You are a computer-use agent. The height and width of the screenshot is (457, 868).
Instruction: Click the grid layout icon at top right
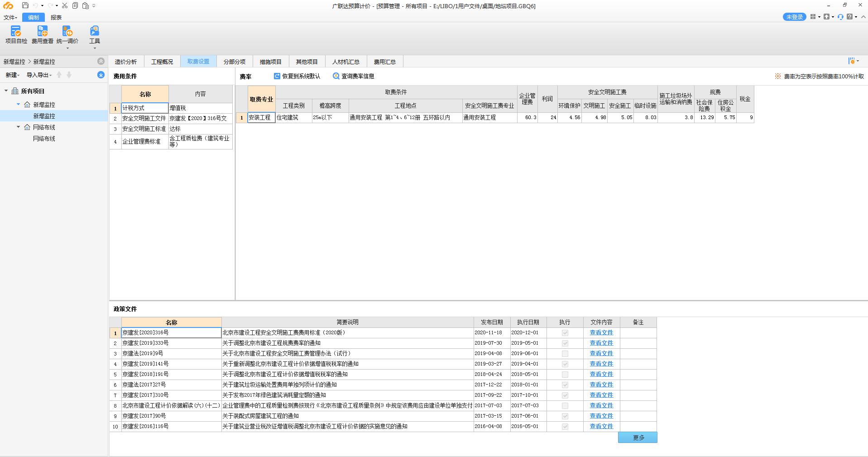(x=813, y=17)
